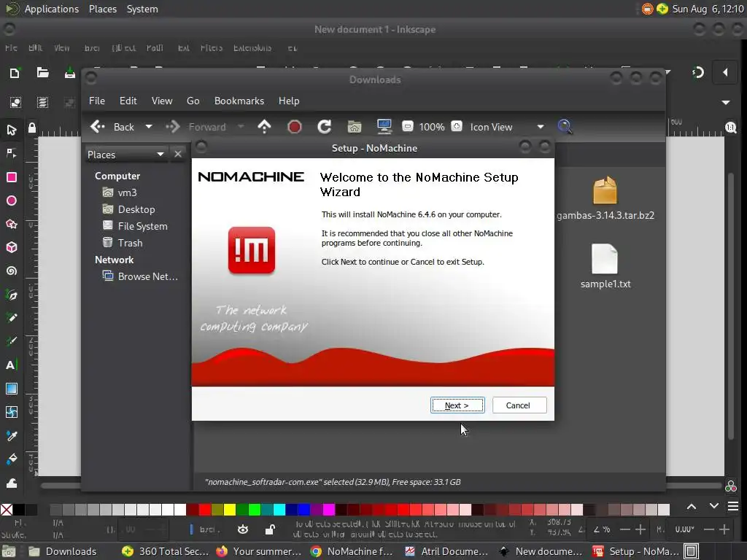Select Inkscape circle/ellipse tool
This screenshot has height=560, width=747.
point(12,201)
